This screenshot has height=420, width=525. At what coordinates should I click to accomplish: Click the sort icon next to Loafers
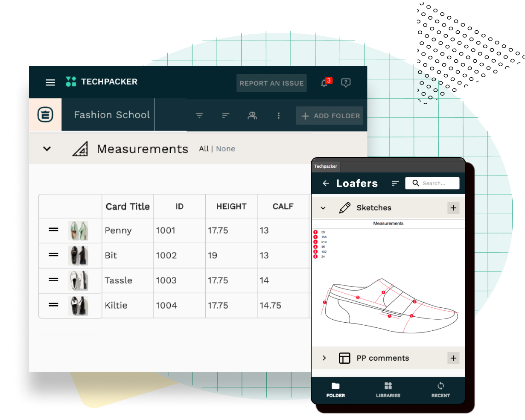point(395,183)
